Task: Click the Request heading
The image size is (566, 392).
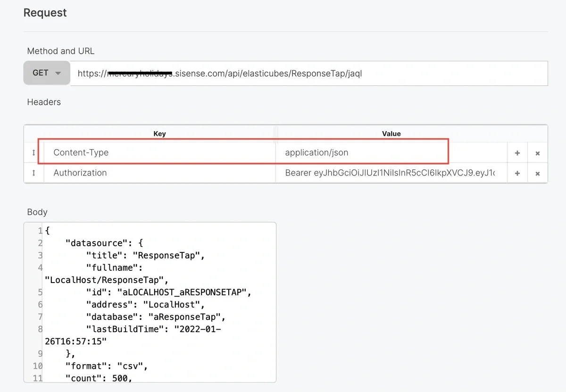Action: [45, 13]
